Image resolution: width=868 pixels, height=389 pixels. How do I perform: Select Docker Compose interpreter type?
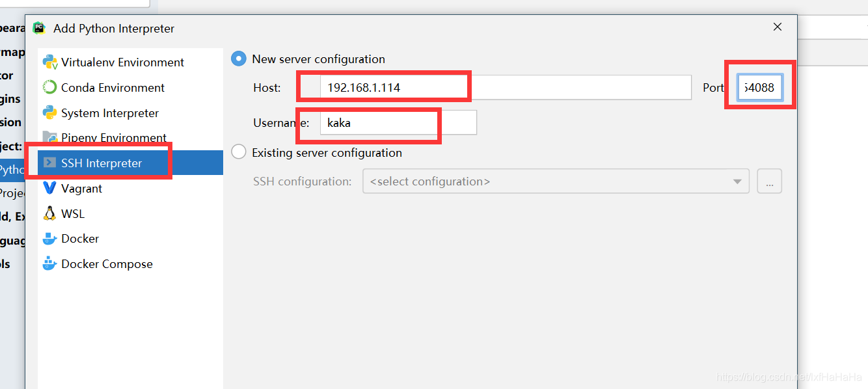pyautogui.click(x=130, y=263)
